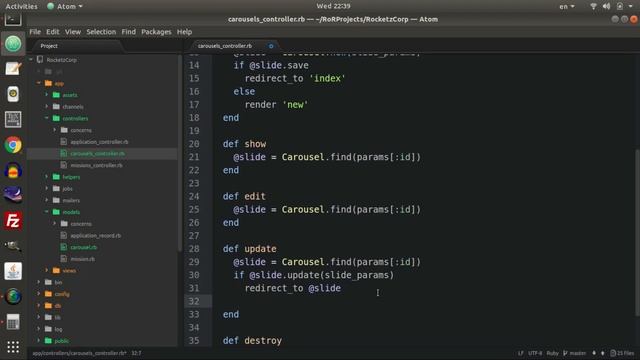Open the globe browser icon in the dock
Screen dimensions: 640x360
point(13,297)
